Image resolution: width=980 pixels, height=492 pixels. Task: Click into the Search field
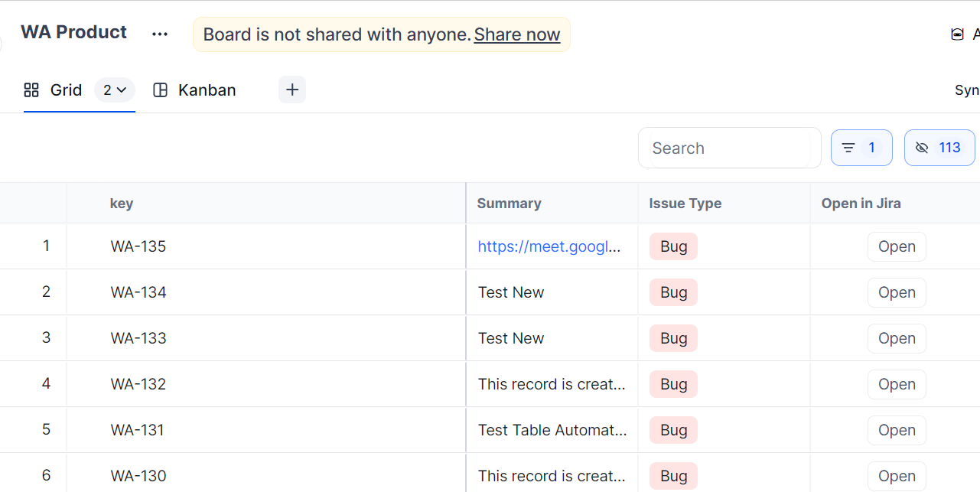pyautogui.click(x=727, y=148)
